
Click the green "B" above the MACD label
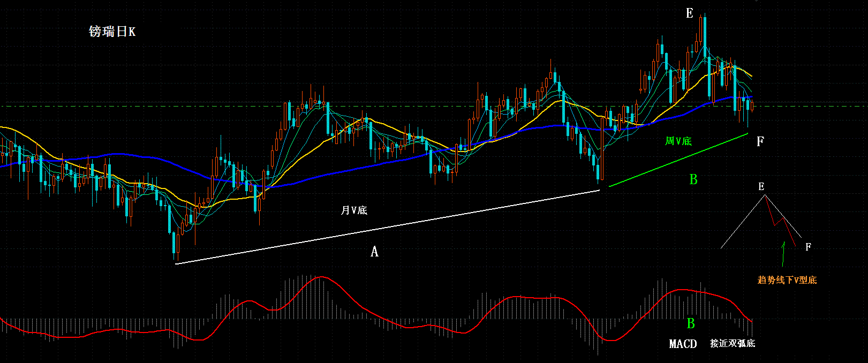click(x=691, y=323)
